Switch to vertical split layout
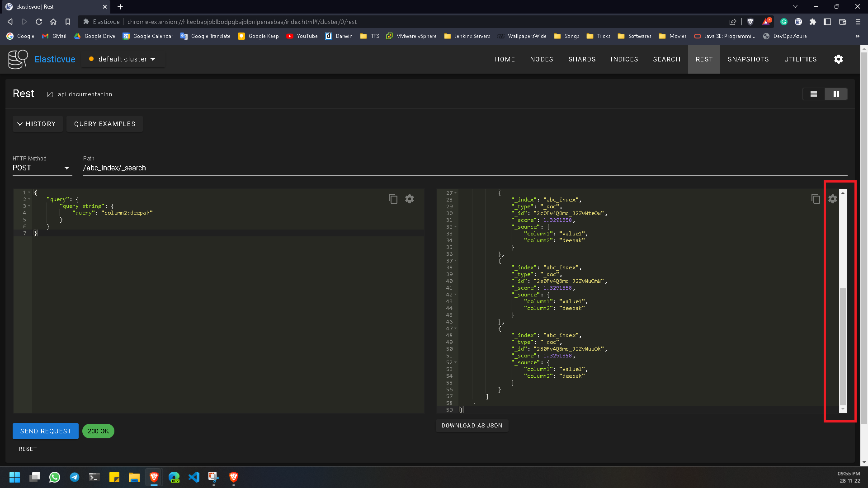This screenshot has height=488, width=868. [x=836, y=94]
